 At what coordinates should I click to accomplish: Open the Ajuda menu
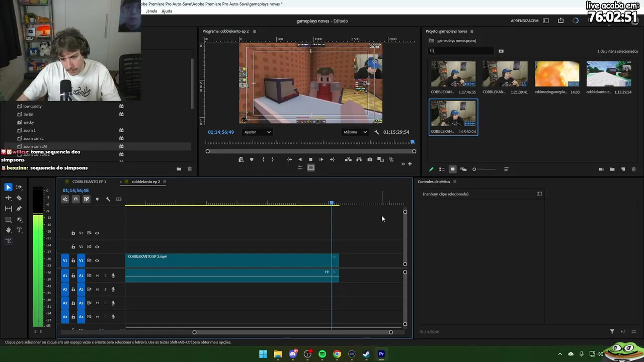coord(167,11)
